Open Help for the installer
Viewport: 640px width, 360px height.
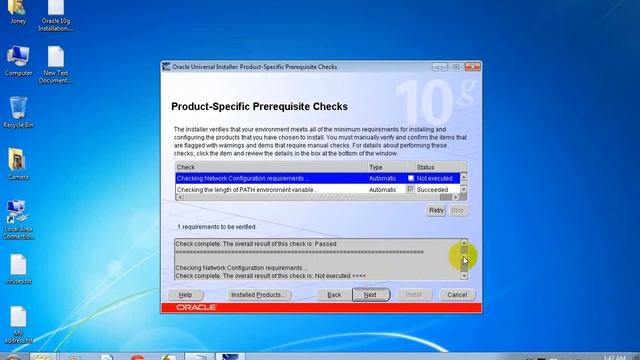click(x=185, y=295)
